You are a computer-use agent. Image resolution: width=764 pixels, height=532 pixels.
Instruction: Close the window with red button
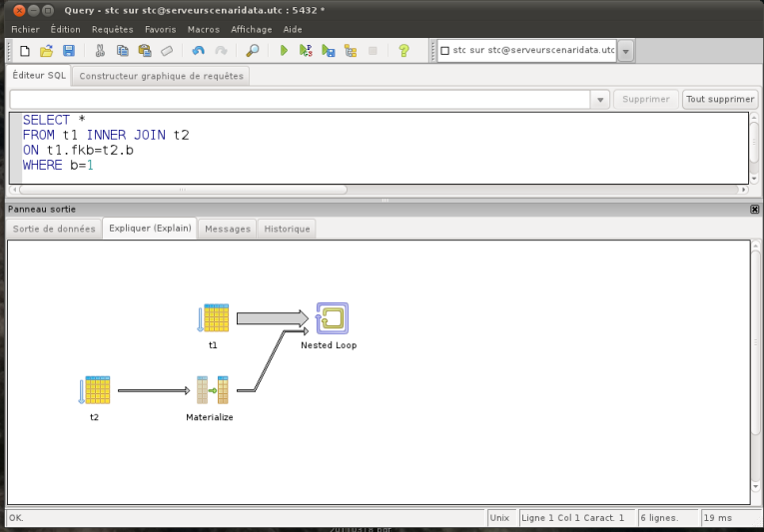(x=20, y=10)
